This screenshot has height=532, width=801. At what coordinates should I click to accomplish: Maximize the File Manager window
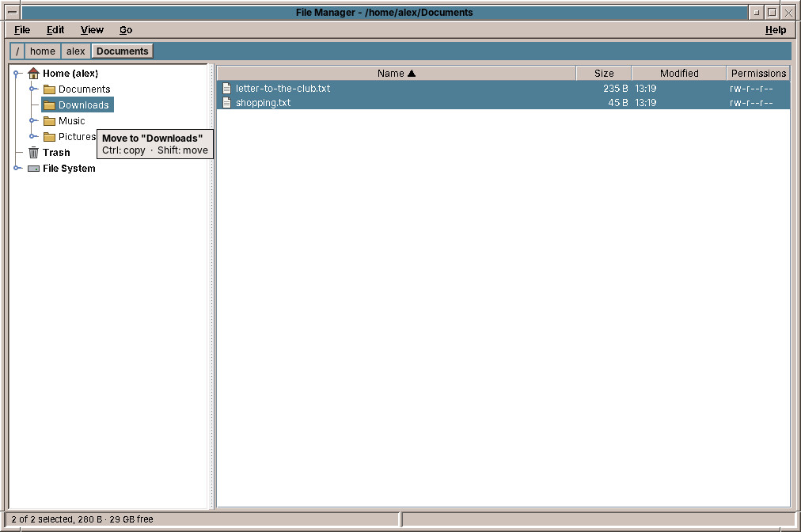point(773,12)
